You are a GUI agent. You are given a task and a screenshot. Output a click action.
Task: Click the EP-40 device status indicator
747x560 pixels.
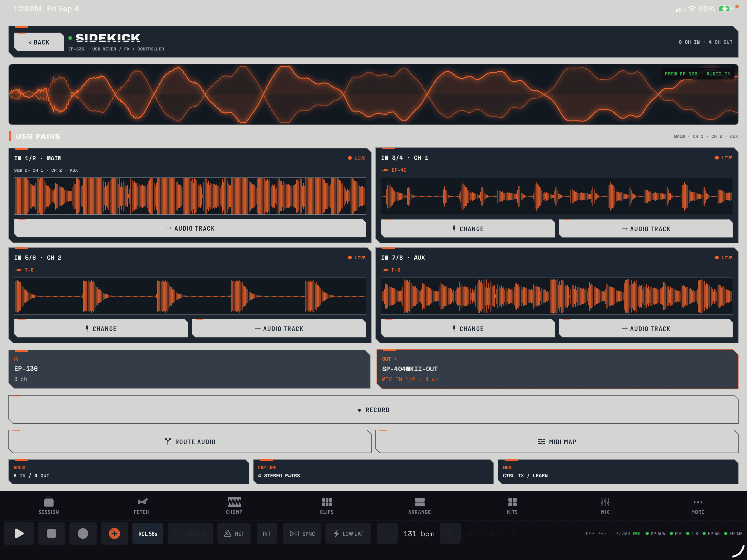point(711,534)
